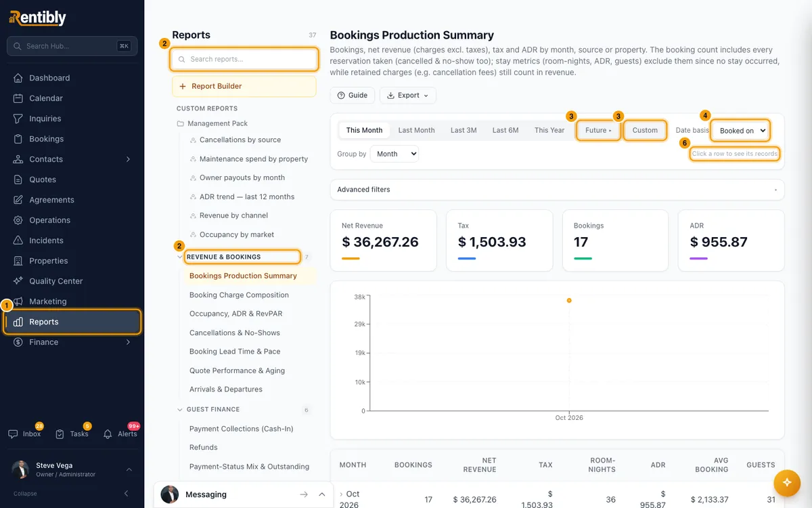Click the Search reports input field
The width and height of the screenshot is (812, 508).
click(244, 59)
